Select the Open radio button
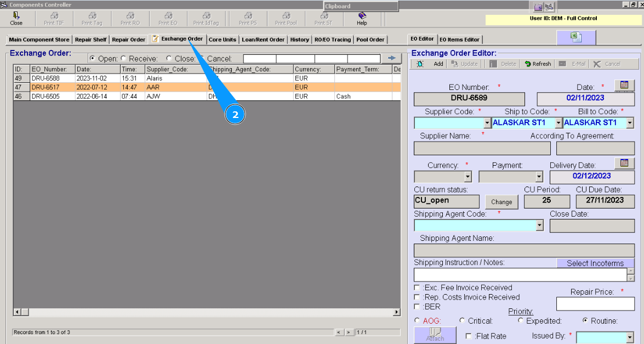The height and width of the screenshot is (344, 644). point(93,58)
